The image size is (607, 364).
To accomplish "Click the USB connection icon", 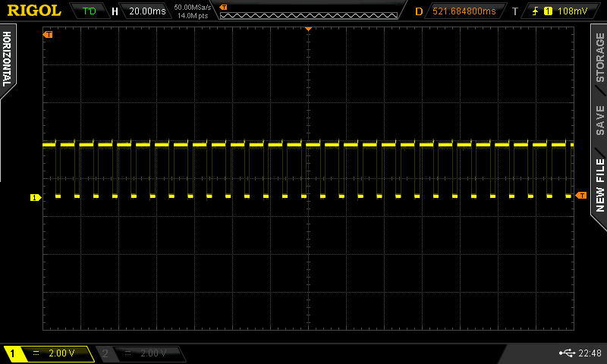I will coord(567,353).
